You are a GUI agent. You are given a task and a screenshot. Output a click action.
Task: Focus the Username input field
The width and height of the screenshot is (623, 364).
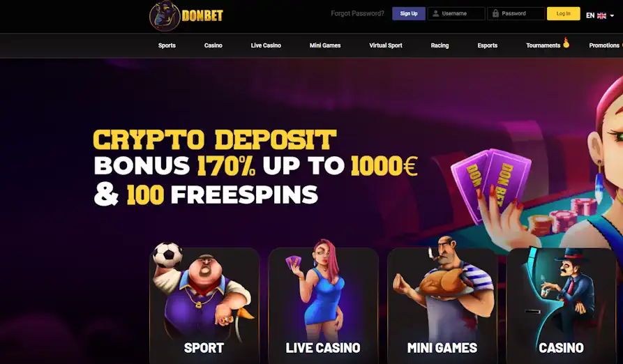point(456,13)
